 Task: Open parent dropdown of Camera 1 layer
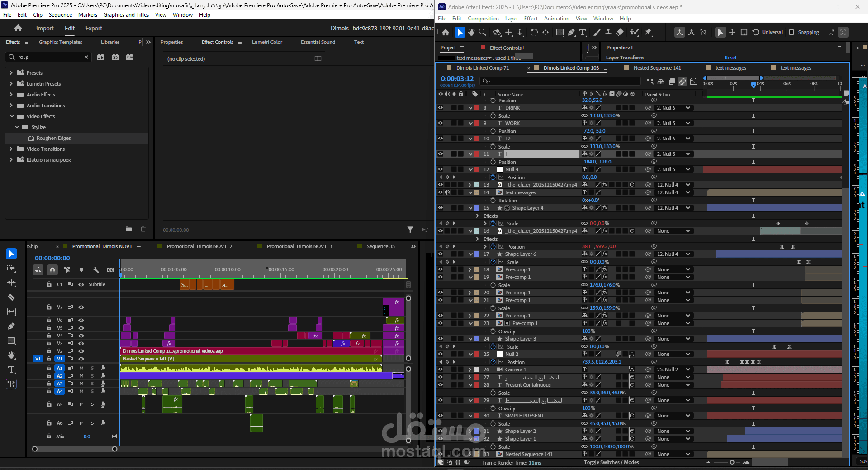[674, 369]
